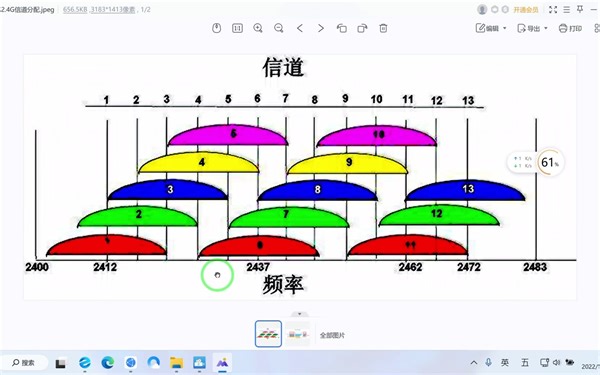
Task: Delete the current image with trash icon
Action: [383, 28]
